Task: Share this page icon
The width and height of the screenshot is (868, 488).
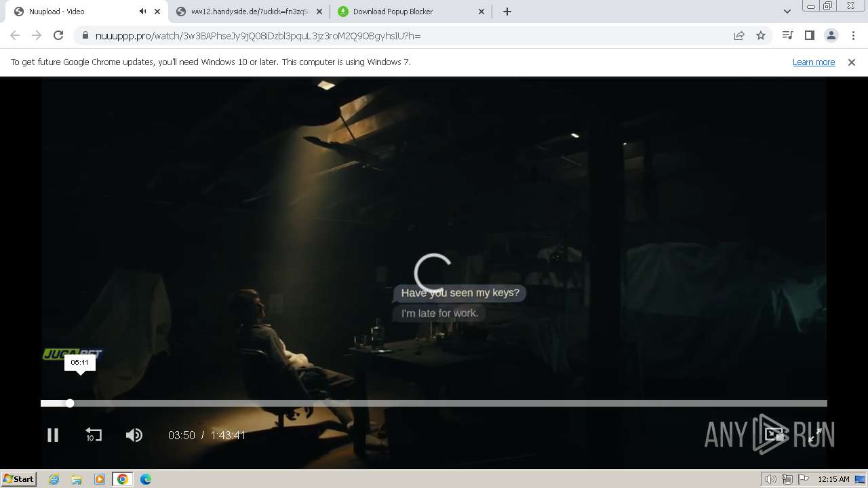Action: tap(739, 35)
